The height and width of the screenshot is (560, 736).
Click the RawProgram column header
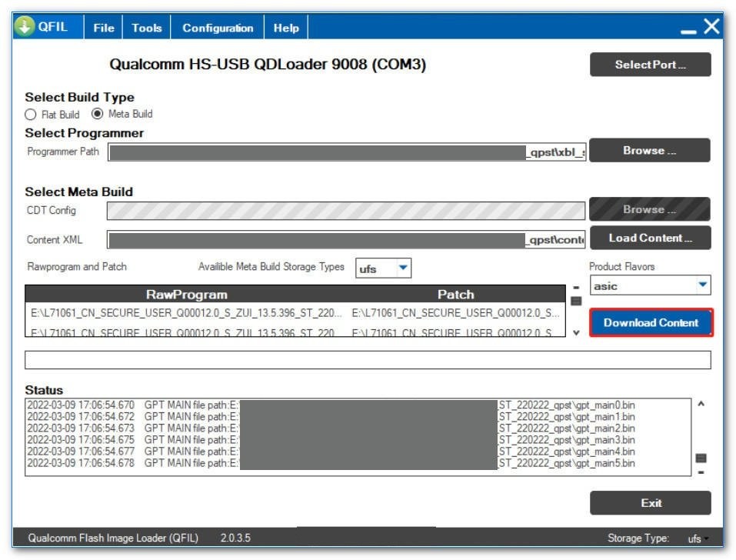pyautogui.click(x=186, y=295)
